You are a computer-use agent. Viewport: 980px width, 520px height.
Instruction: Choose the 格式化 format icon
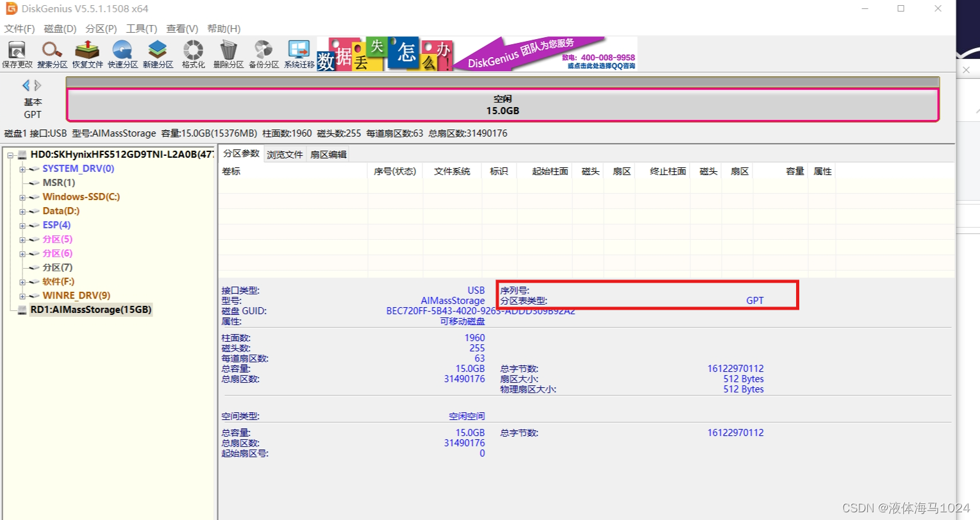193,54
